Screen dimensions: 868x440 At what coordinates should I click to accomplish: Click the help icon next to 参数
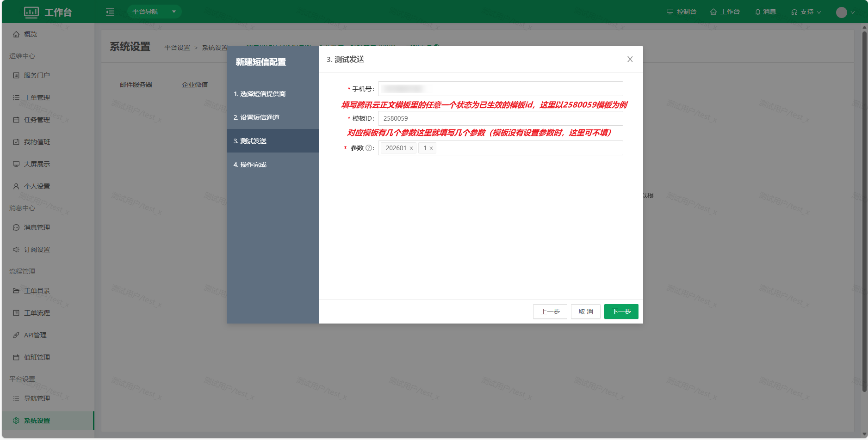tap(369, 148)
